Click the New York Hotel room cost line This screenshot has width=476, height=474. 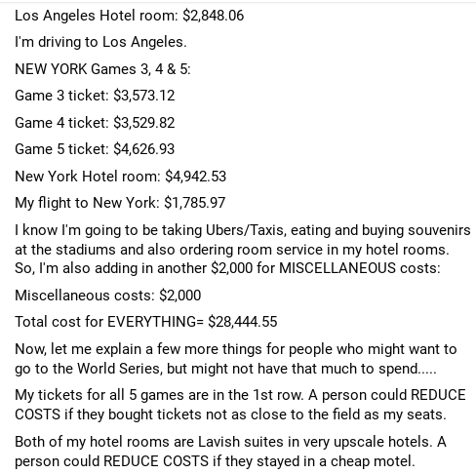(120, 177)
